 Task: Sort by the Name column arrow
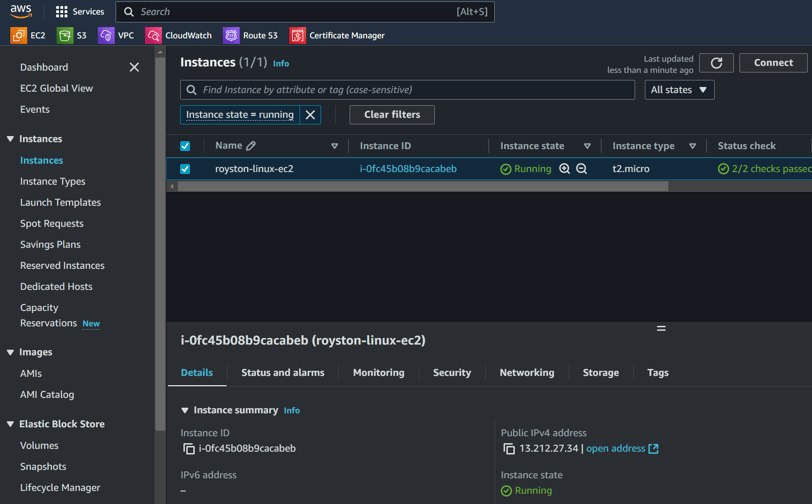pyautogui.click(x=335, y=146)
